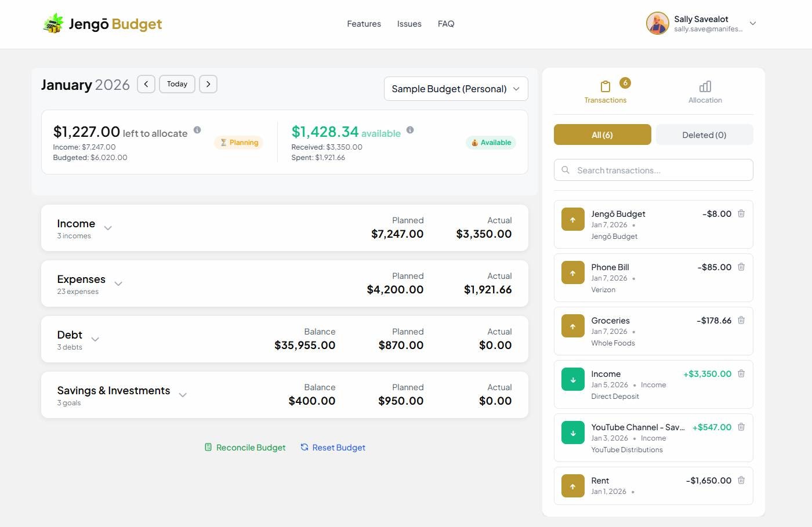Expand the Expenses category chevron
This screenshot has height=527, width=812.
click(118, 284)
